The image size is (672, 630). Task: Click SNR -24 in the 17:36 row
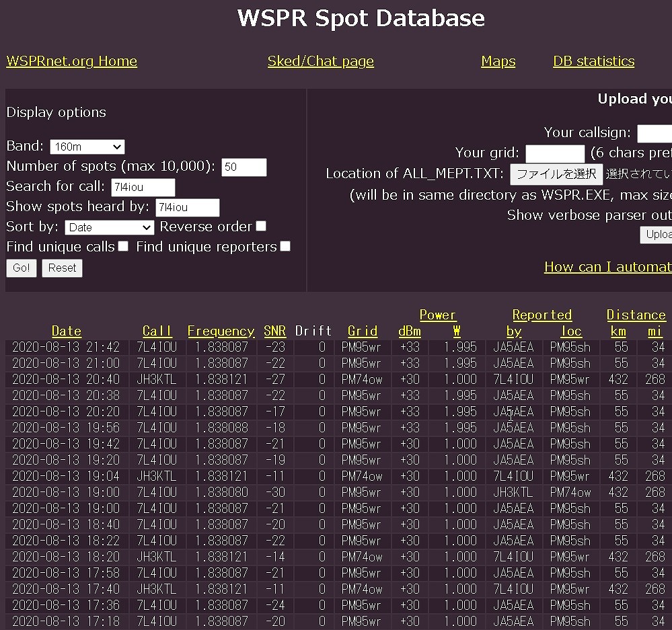275,605
